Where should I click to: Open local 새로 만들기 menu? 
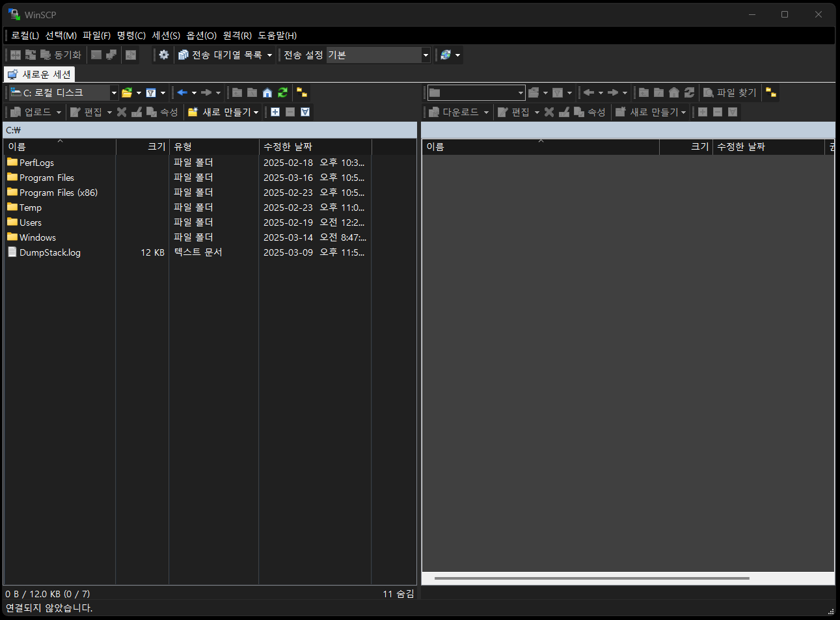[x=223, y=113]
